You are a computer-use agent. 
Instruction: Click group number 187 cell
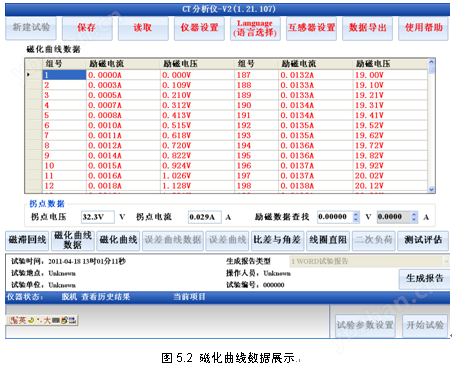coord(256,75)
